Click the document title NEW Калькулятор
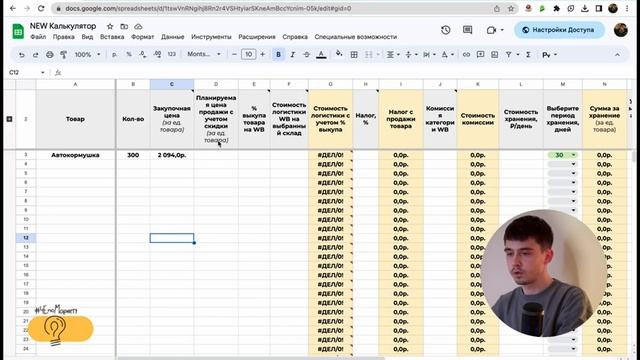The image size is (640, 360). (63, 26)
